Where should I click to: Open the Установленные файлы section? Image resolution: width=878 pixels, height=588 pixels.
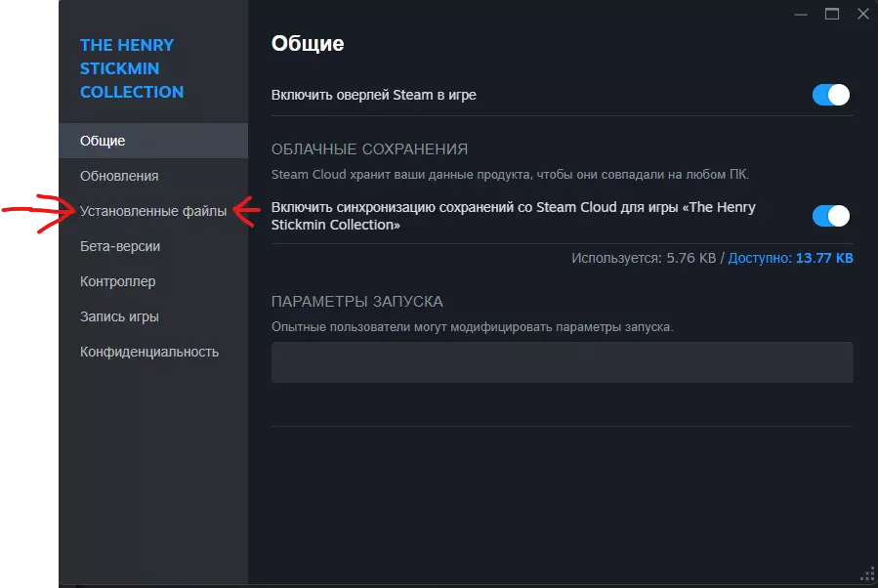tap(153, 211)
